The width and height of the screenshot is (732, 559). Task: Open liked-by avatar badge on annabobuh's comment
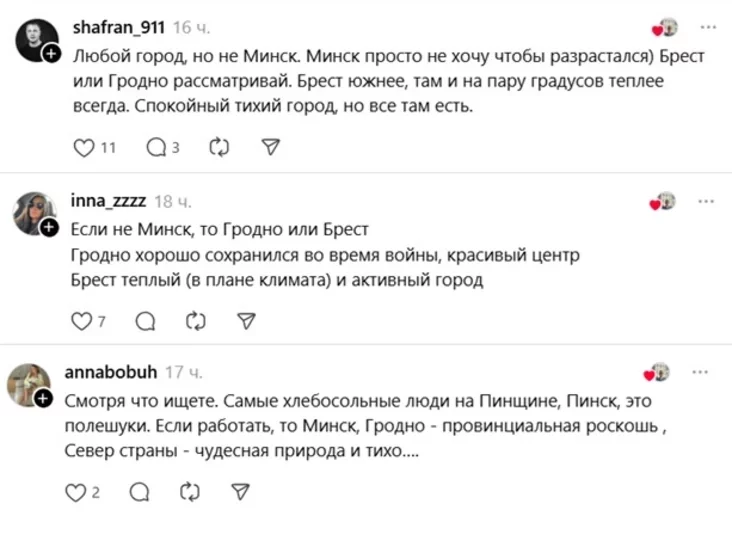pyautogui.click(x=660, y=372)
